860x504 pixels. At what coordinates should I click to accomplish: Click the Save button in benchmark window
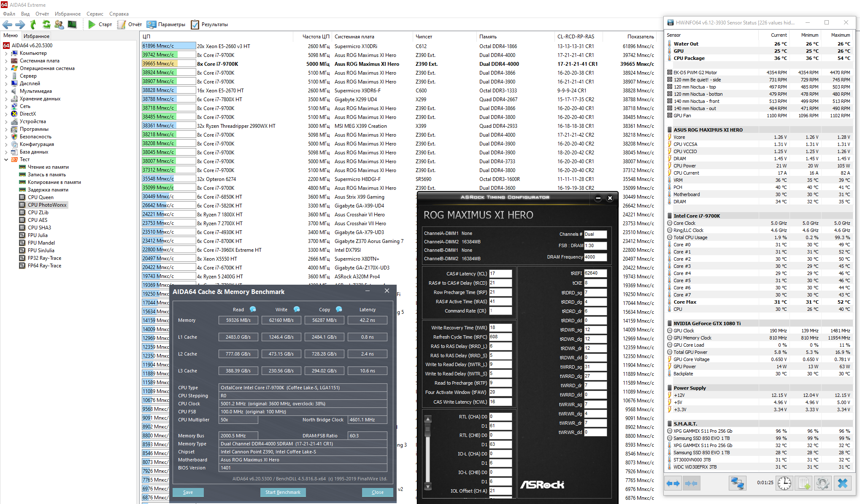tap(188, 492)
